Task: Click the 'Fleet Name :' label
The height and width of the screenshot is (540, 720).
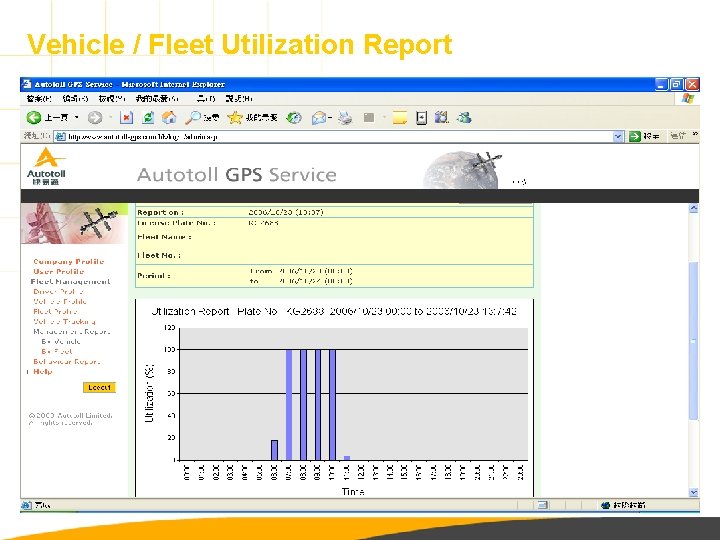Action: coord(164,237)
